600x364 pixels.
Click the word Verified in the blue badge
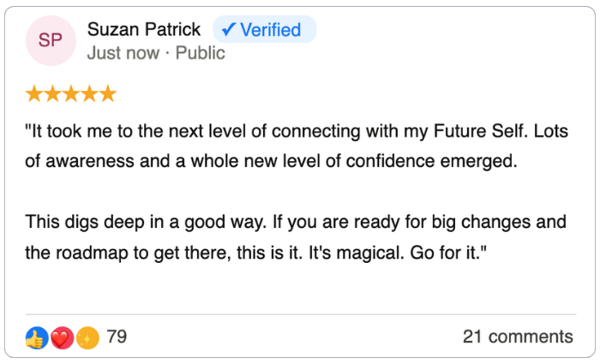pos(270,30)
